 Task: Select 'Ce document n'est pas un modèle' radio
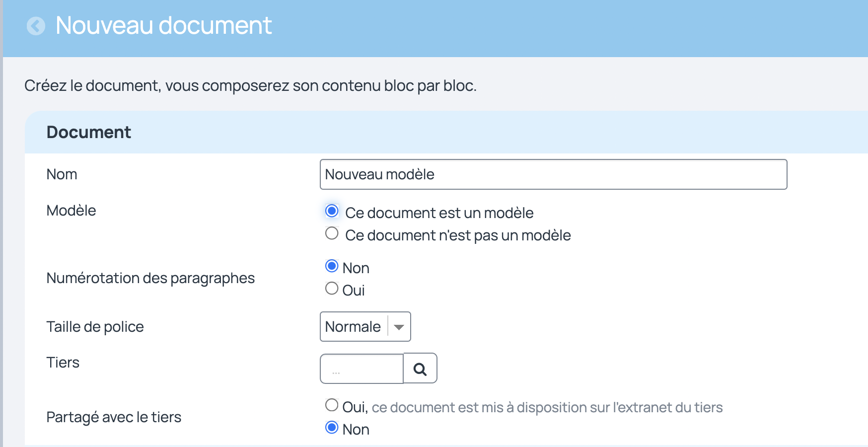[x=332, y=233]
